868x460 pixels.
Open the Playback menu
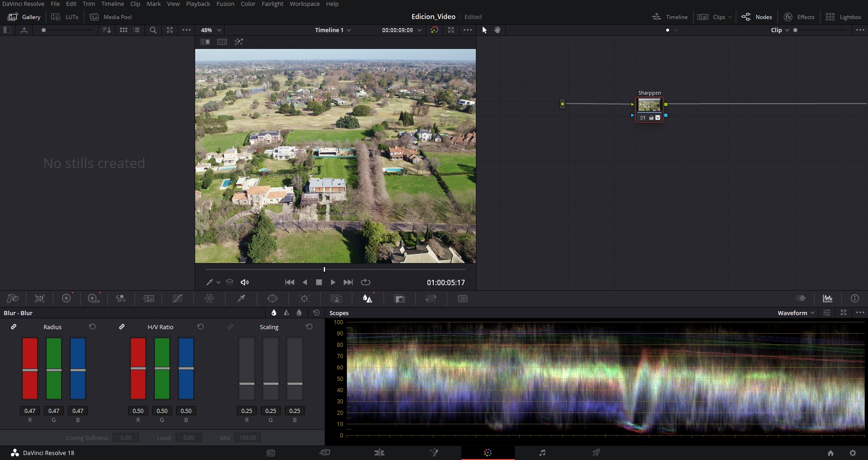tap(198, 4)
